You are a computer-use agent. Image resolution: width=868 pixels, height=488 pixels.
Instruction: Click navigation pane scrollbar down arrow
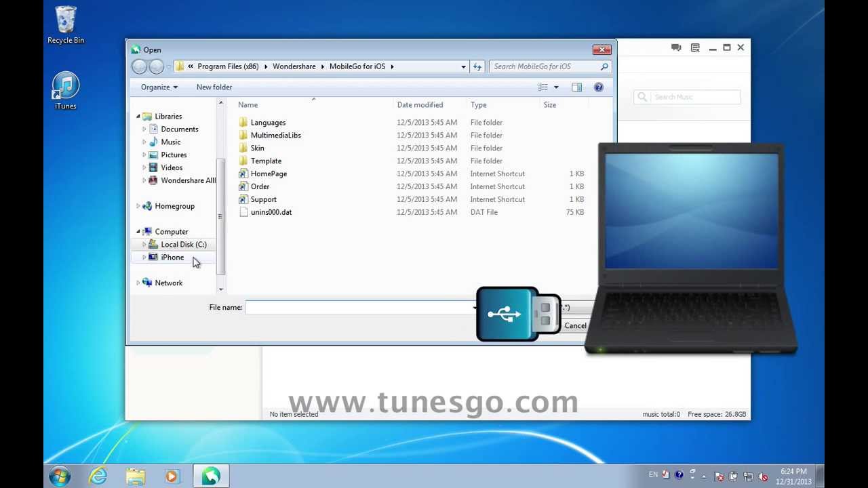click(220, 289)
